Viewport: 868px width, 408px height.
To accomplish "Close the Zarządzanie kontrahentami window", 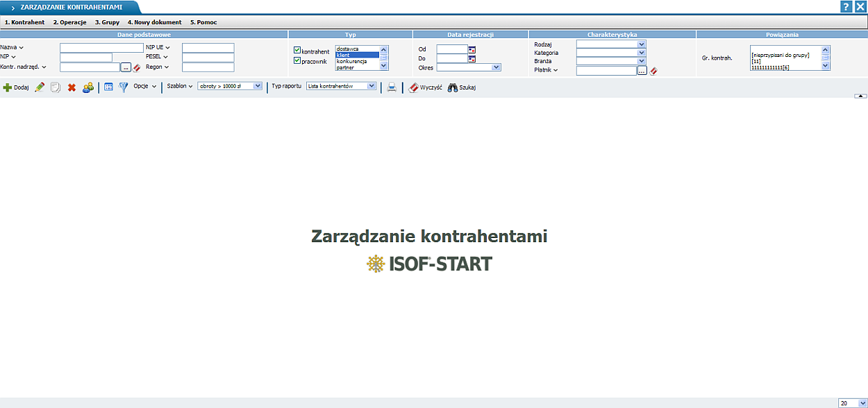I will [x=860, y=6].
